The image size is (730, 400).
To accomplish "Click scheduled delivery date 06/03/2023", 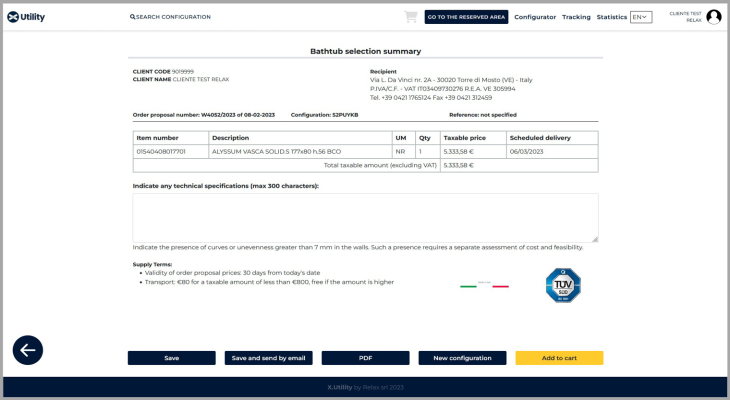I will [527, 152].
